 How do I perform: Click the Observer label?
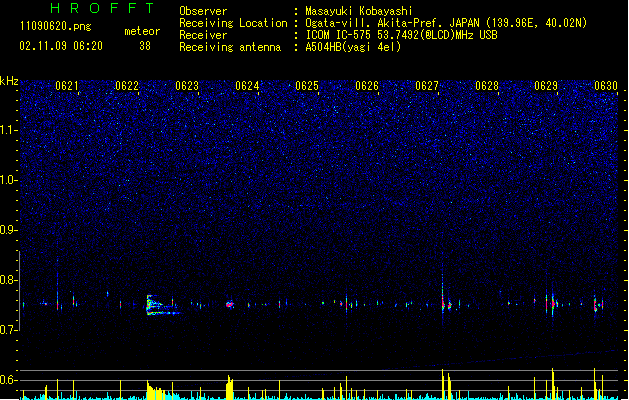pos(203,11)
